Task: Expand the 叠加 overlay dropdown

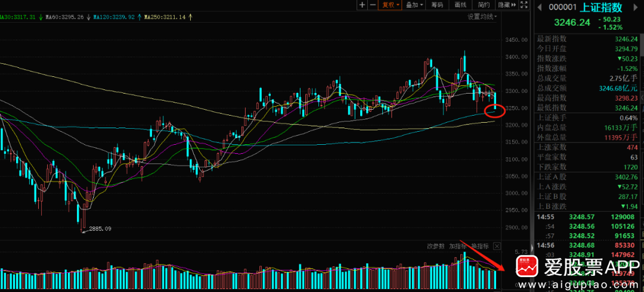Action: tap(414, 5)
